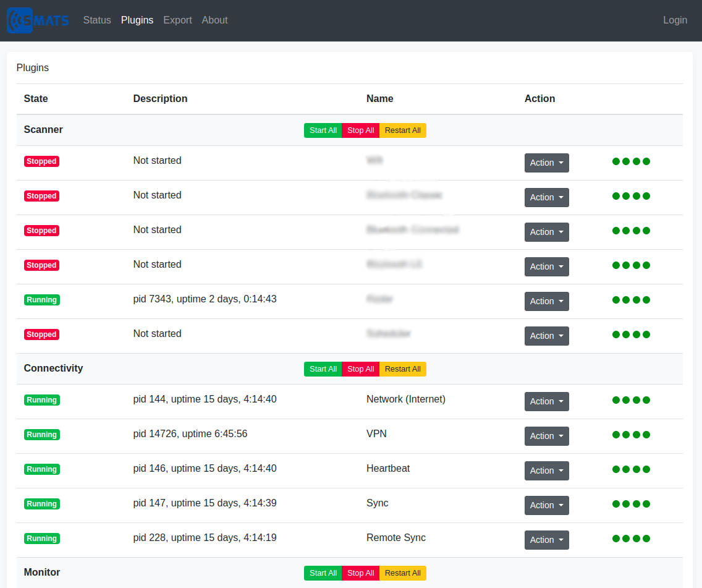
Task: Stop all Scanner plugins
Action: tap(360, 130)
